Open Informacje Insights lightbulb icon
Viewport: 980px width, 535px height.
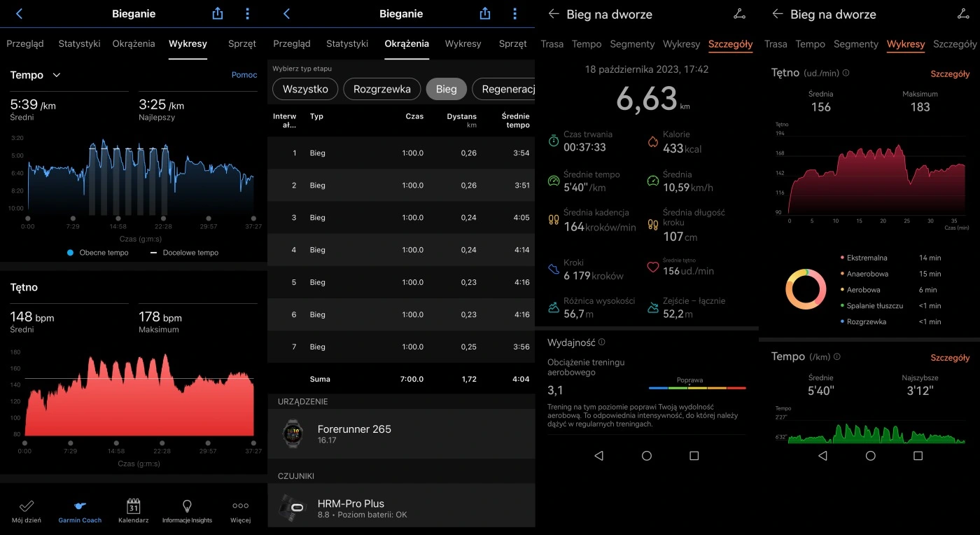tap(187, 506)
